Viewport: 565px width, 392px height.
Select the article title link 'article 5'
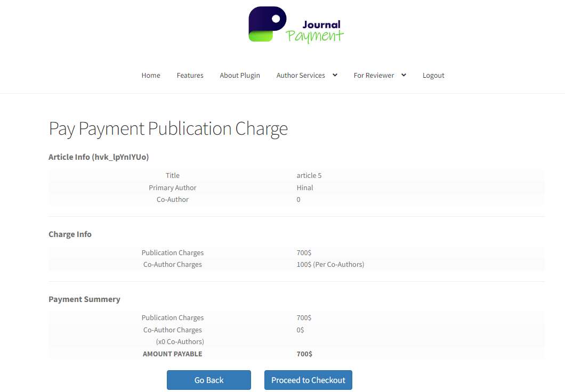click(309, 175)
